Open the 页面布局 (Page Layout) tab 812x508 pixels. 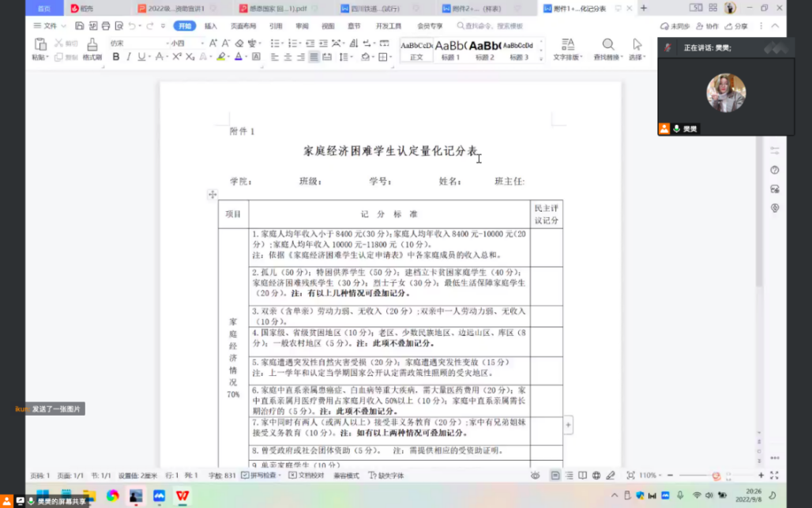point(243,26)
